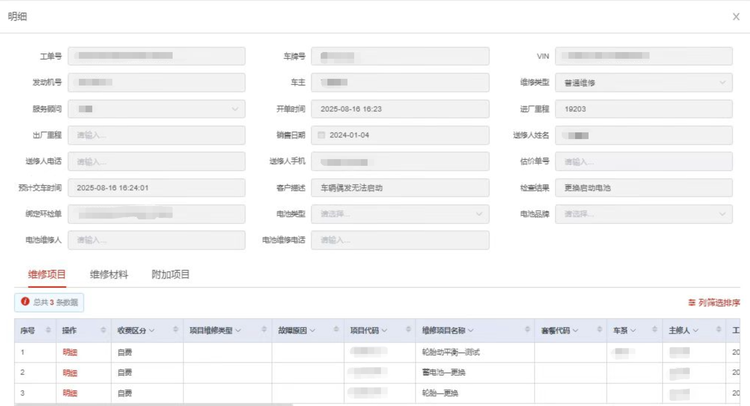This screenshot has width=750, height=406.
Task: Click sort arrows in 项目代码 column header
Action: (x=407, y=330)
